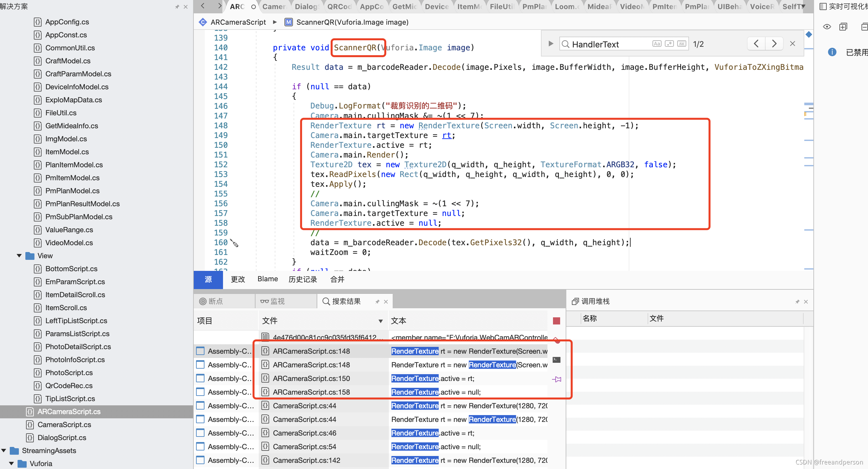
Task: Toggle whole word match option
Action: 681,44
